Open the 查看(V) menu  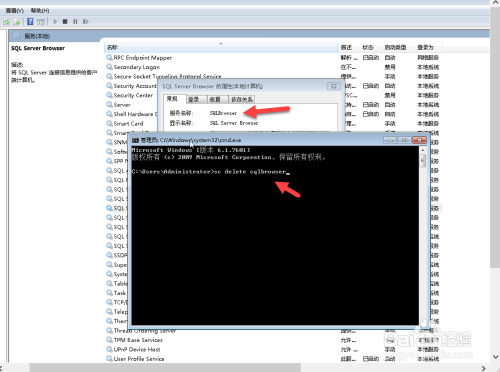tap(15, 11)
